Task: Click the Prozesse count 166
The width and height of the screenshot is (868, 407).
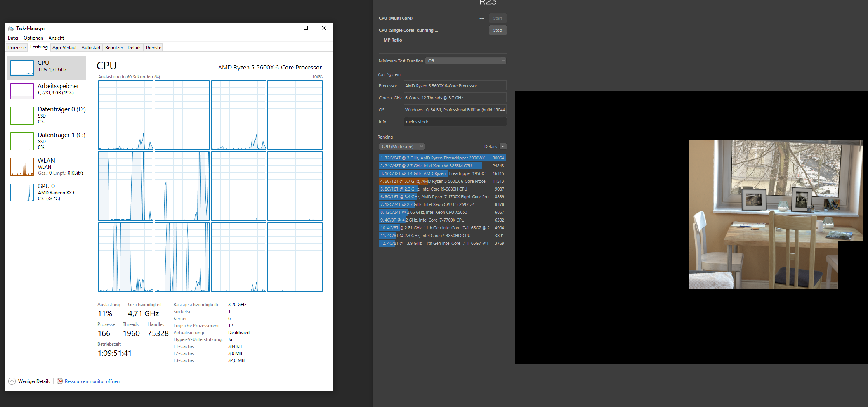Action: pyautogui.click(x=104, y=333)
